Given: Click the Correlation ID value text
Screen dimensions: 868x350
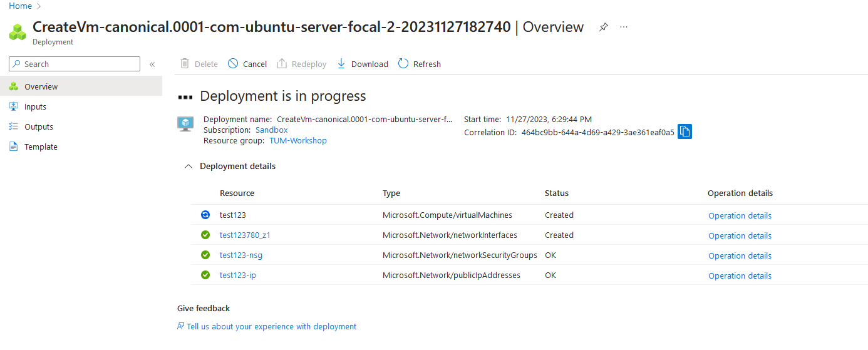Looking at the screenshot, I should point(598,133).
